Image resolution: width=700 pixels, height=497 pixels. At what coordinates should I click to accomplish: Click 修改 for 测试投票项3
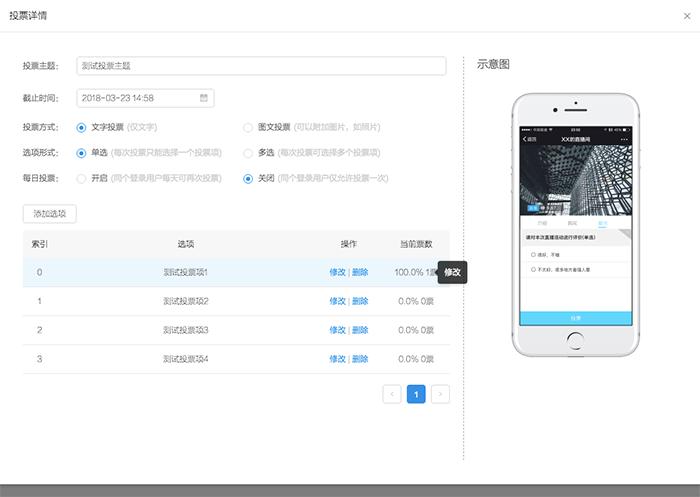(x=337, y=330)
